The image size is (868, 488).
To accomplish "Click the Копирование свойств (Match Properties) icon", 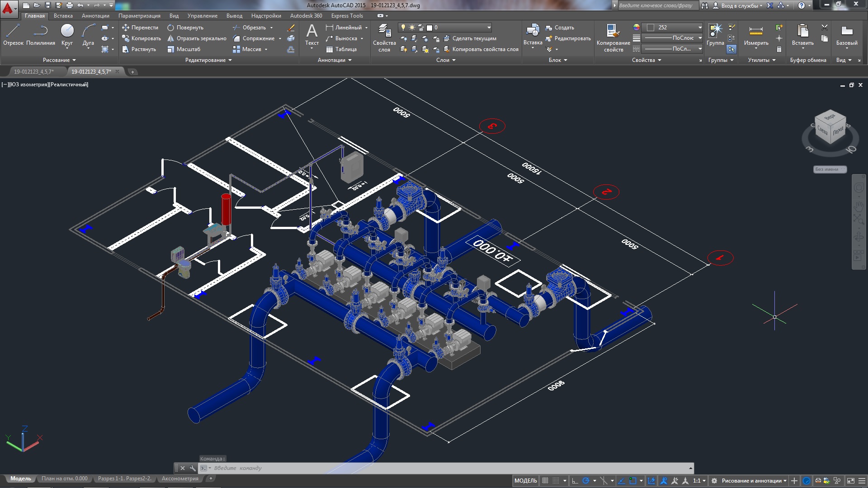I will coord(611,32).
